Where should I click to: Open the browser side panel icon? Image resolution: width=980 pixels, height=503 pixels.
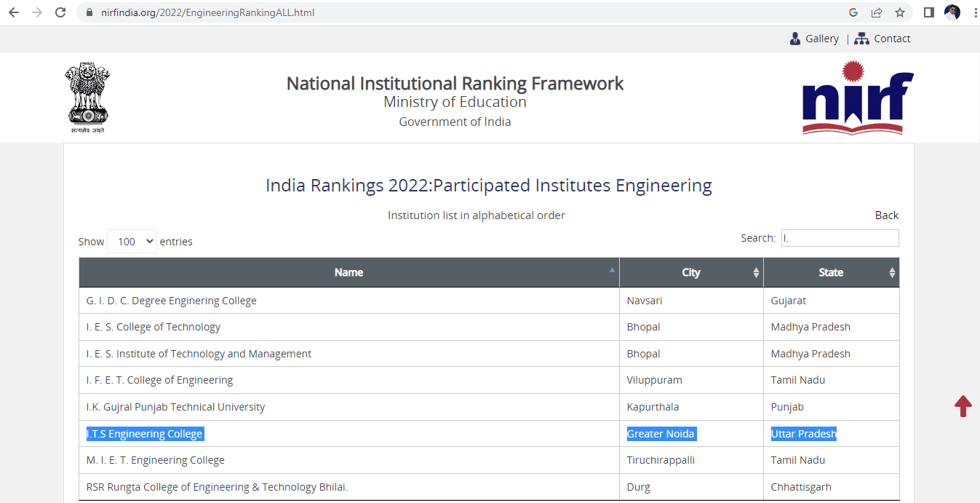pyautogui.click(x=929, y=12)
